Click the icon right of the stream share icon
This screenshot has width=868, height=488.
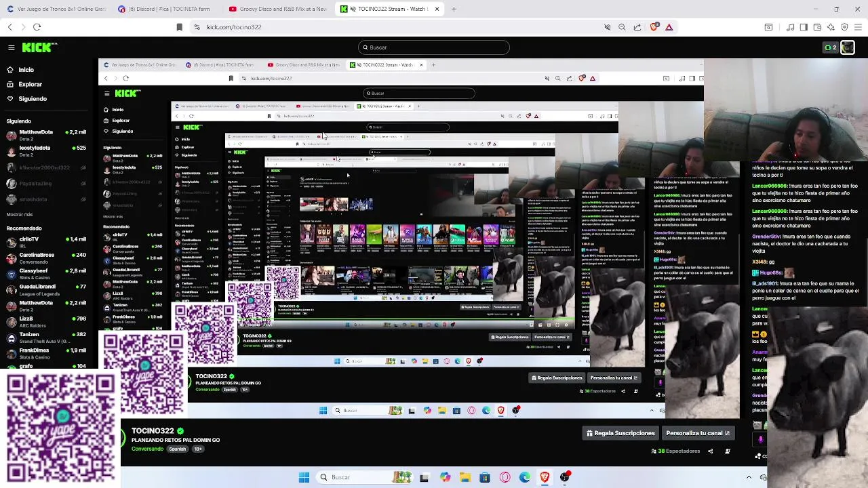tap(728, 451)
